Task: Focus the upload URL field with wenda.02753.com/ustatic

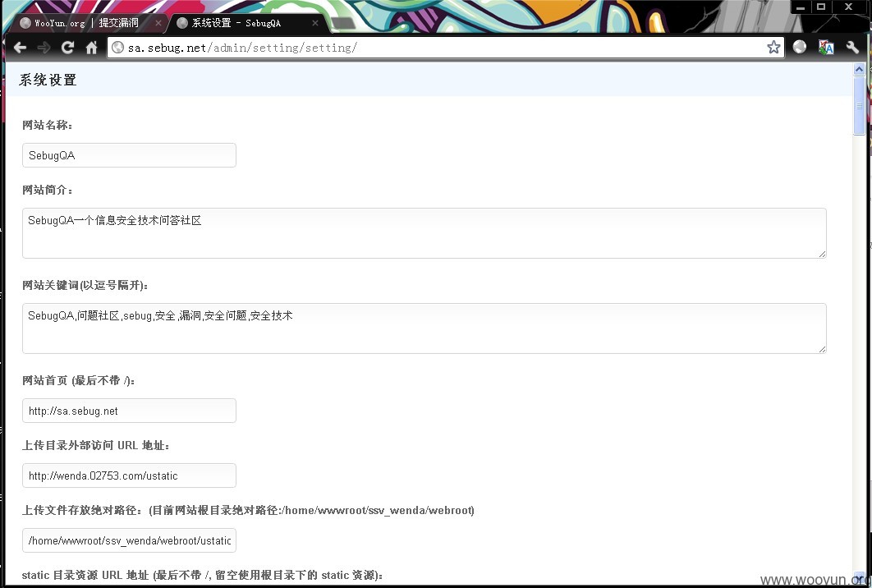Action: pyautogui.click(x=129, y=475)
